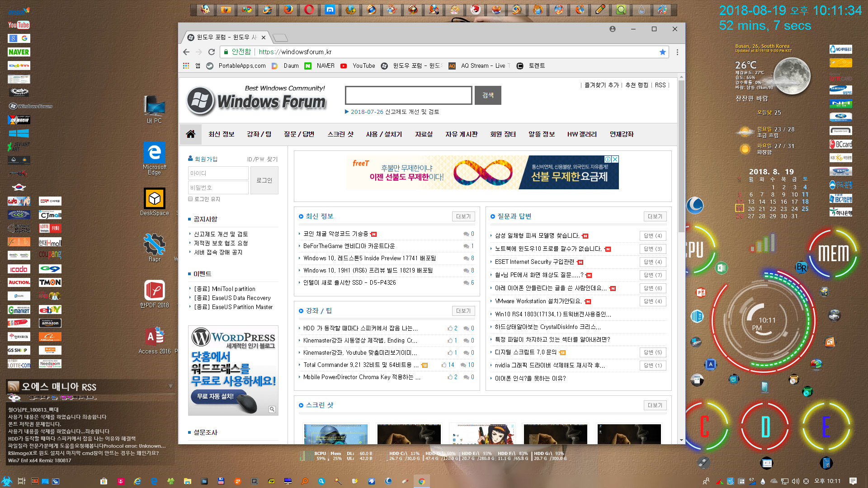Open Microsoft Edge desktop shortcut
The height and width of the screenshot is (488, 868).
(x=154, y=158)
